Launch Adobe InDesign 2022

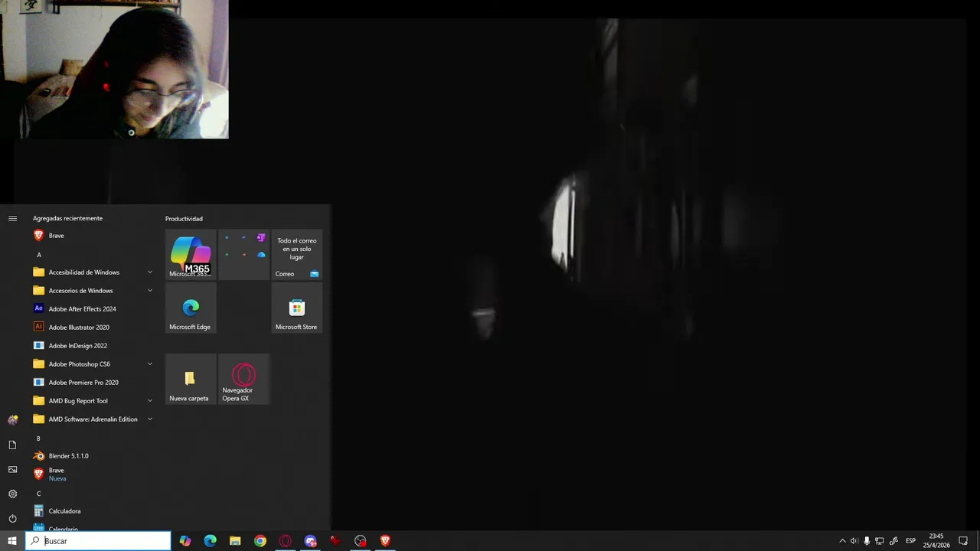(93, 346)
